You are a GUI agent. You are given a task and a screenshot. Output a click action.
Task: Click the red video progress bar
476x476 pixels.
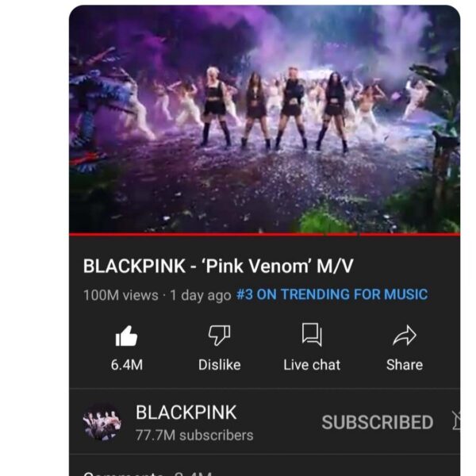coord(264,234)
